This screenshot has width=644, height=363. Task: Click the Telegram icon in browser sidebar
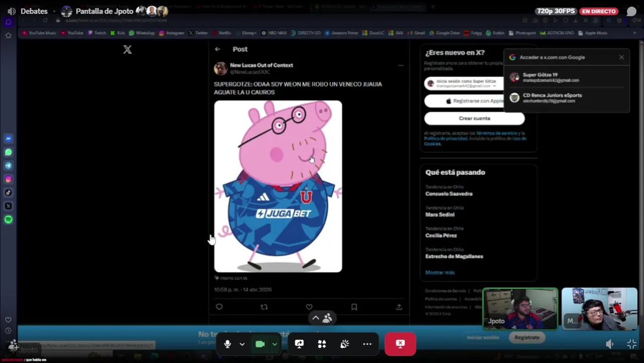point(8,166)
